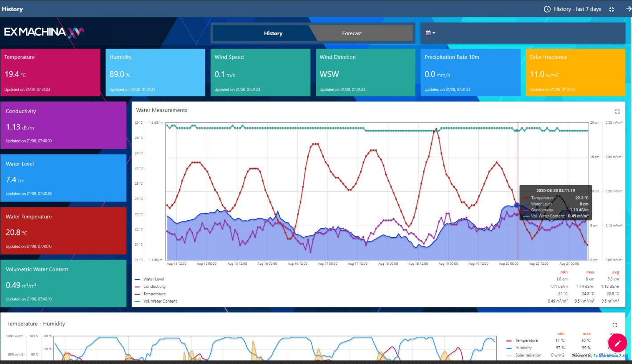Click the pink pencil edit button
Screen dimensions: 632x364
point(618,343)
